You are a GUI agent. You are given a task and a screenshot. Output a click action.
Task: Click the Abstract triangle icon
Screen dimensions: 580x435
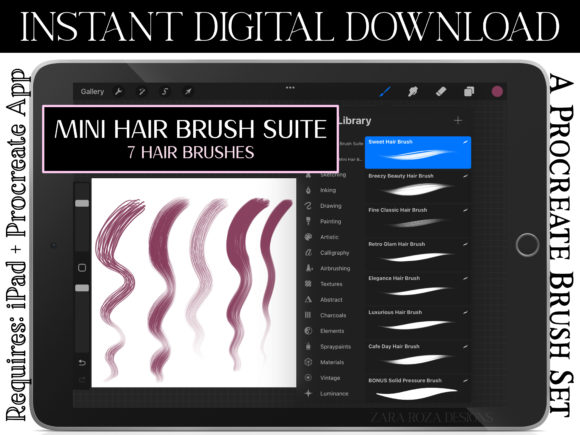(308, 299)
